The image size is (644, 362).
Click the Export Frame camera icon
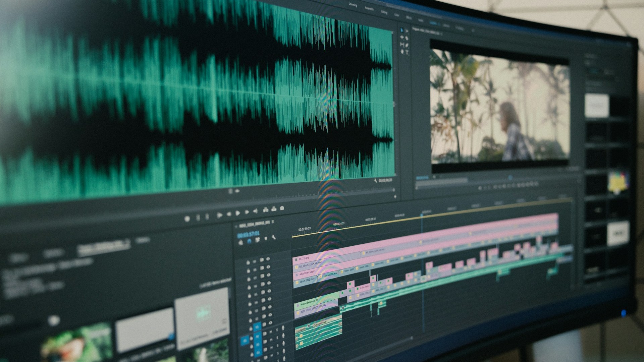click(x=282, y=208)
